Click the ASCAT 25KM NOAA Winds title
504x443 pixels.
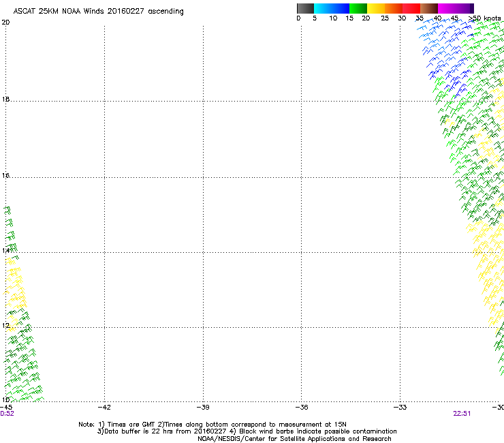point(98,12)
